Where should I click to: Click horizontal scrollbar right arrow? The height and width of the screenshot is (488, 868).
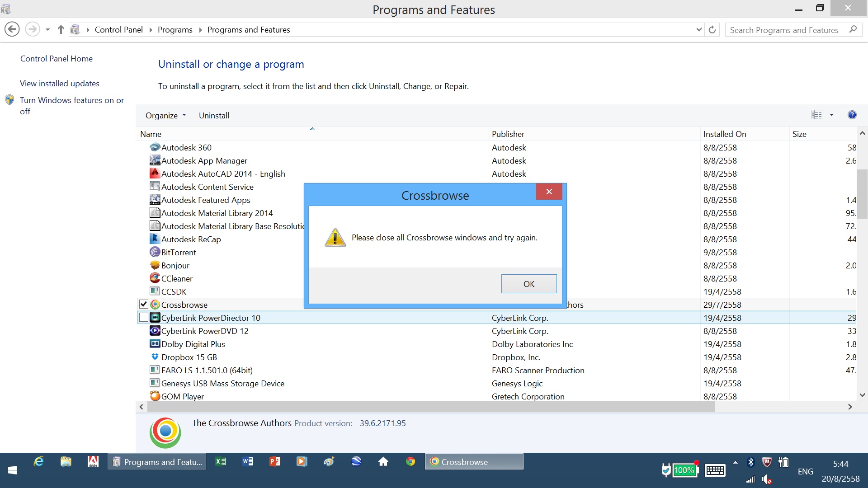[x=850, y=407]
